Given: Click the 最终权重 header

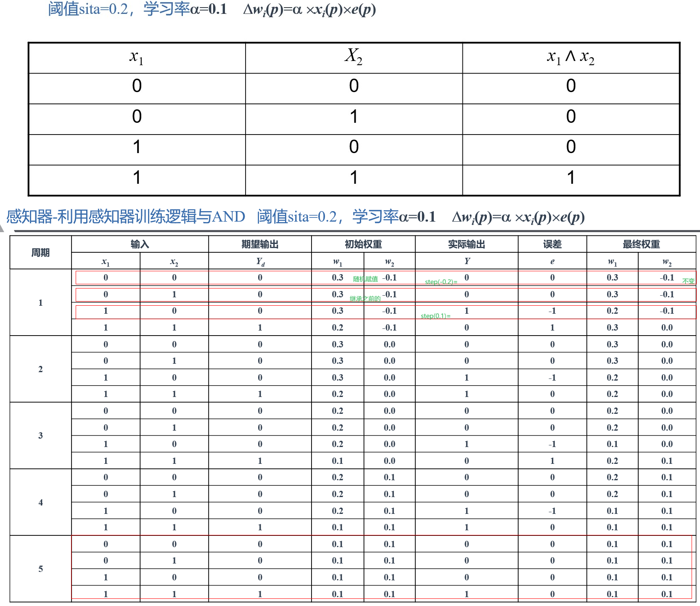Looking at the screenshot, I should pyautogui.click(x=641, y=244).
